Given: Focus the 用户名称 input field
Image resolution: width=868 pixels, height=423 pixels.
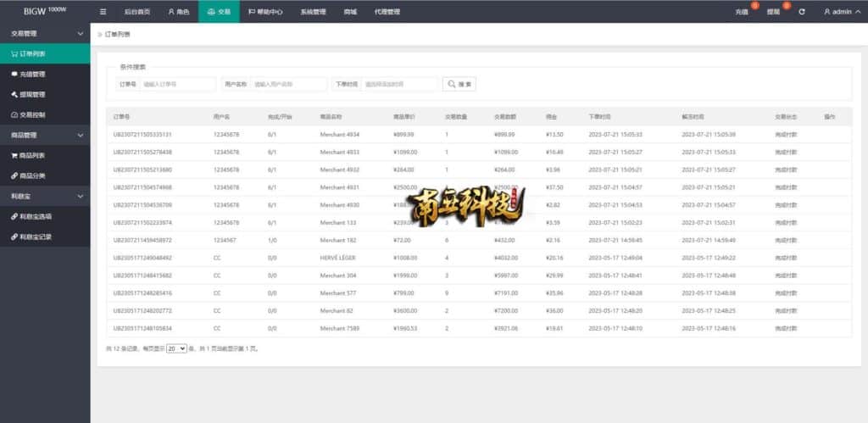Looking at the screenshot, I should click(x=288, y=84).
